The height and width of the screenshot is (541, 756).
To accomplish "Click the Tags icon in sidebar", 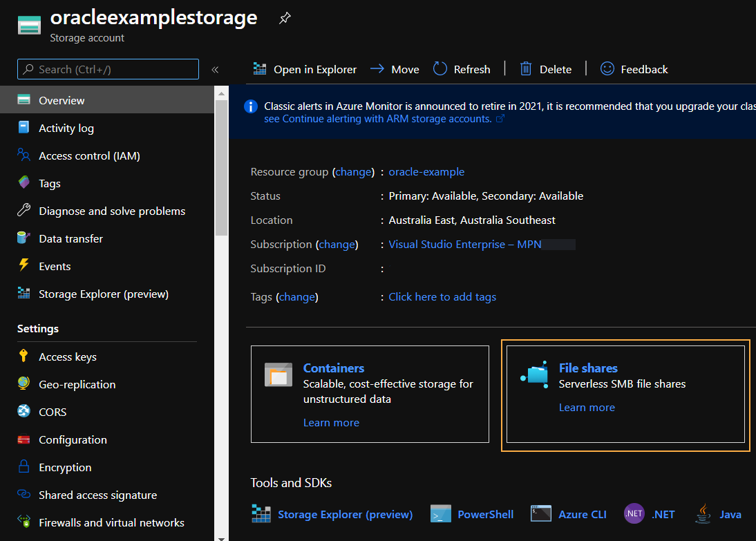I will [x=23, y=182].
